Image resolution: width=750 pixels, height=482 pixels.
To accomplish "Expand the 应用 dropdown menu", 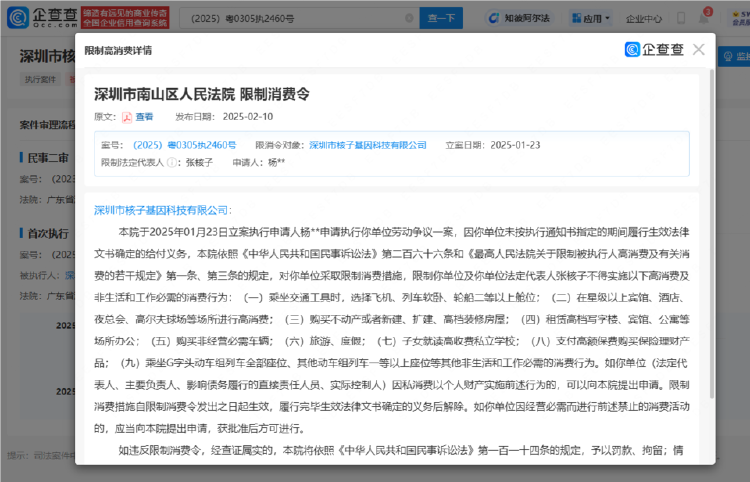I will [591, 18].
